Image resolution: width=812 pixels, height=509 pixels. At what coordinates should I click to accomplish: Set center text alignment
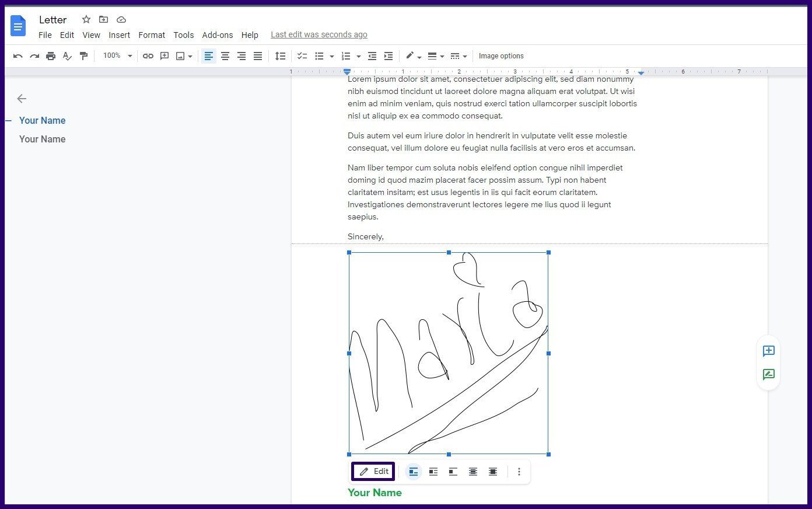(x=225, y=56)
